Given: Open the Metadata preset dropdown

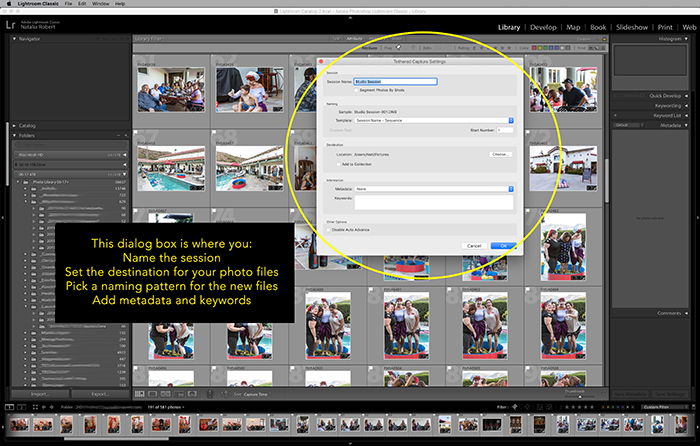Looking at the screenshot, I should coord(434,189).
